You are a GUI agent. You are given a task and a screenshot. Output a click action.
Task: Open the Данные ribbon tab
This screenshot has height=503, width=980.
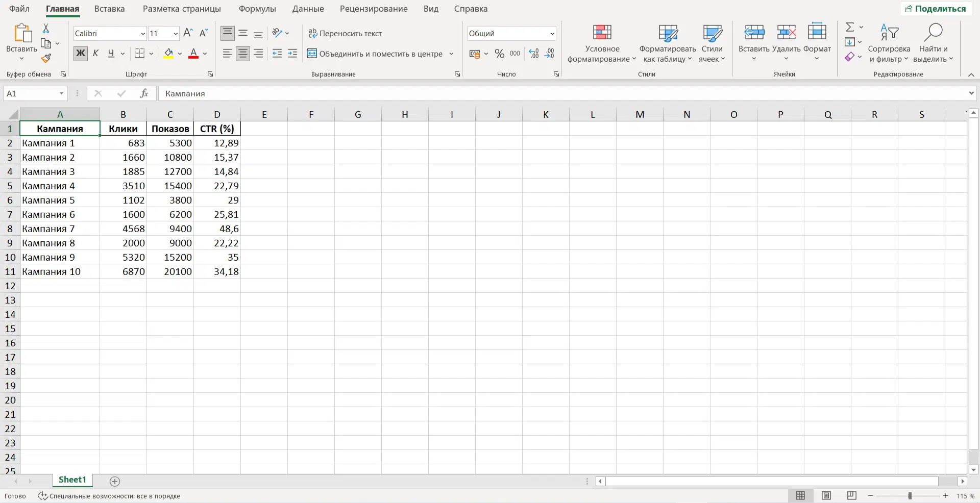(308, 9)
